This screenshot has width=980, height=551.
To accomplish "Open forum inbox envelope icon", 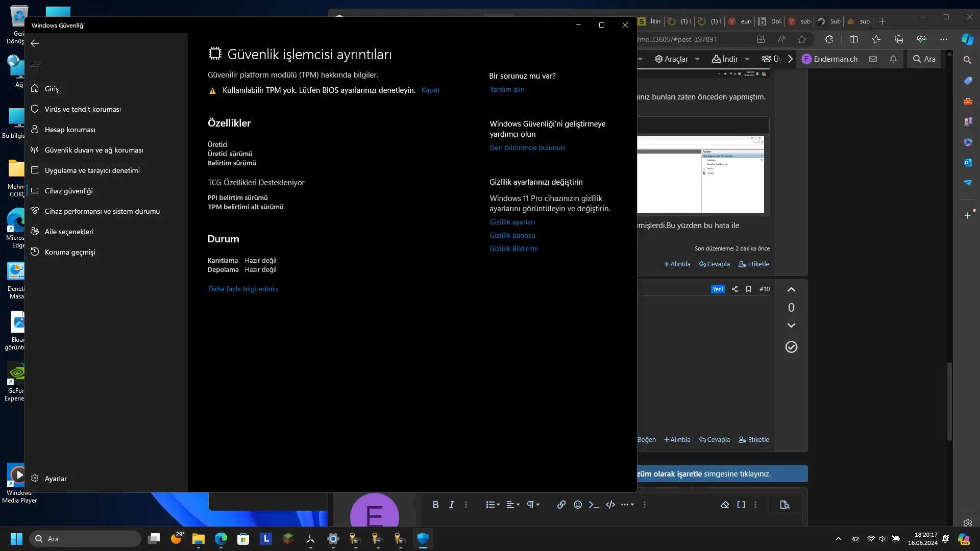I will (873, 59).
